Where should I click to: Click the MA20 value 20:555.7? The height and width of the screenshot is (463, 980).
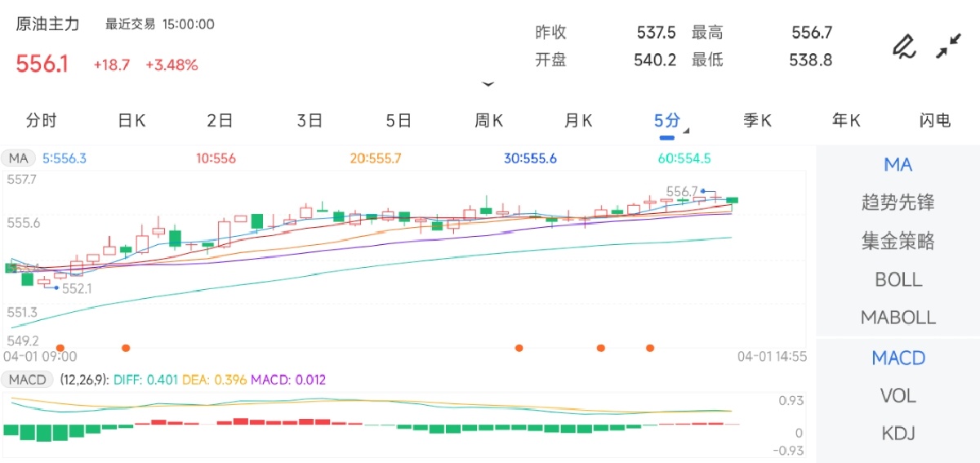(x=376, y=159)
